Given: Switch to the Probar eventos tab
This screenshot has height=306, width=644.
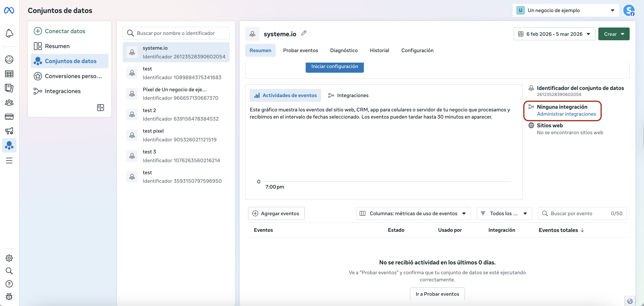Looking at the screenshot, I should [301, 51].
